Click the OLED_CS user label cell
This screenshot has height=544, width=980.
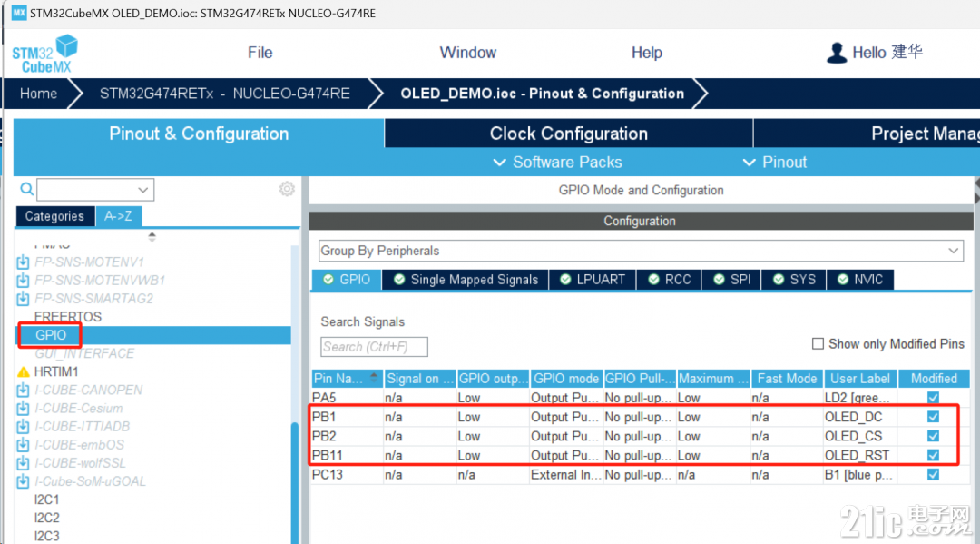[860, 437]
